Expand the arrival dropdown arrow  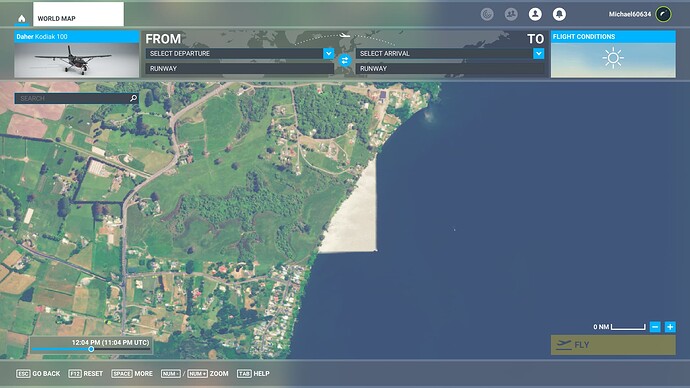pos(539,53)
